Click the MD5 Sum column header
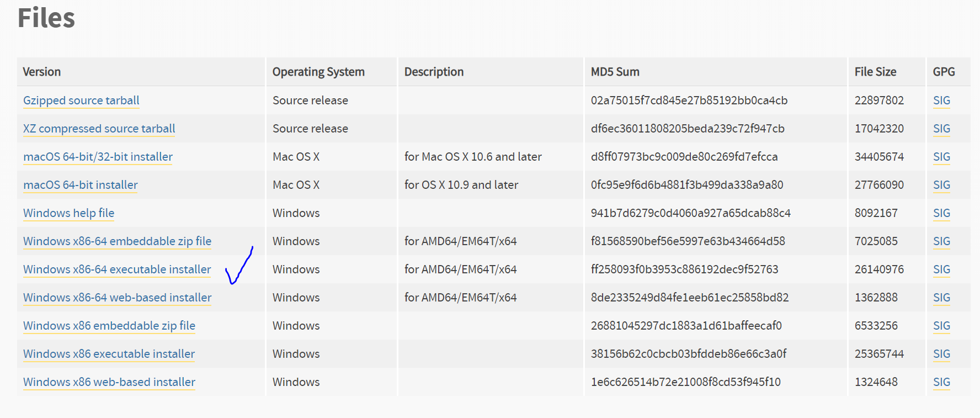Screen dimensions: 980x418 615,72
